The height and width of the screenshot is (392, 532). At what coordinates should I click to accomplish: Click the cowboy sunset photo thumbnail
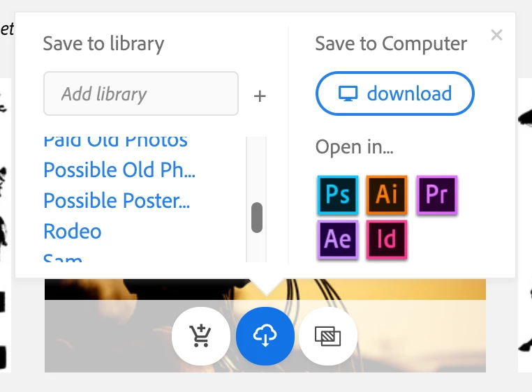265,326
